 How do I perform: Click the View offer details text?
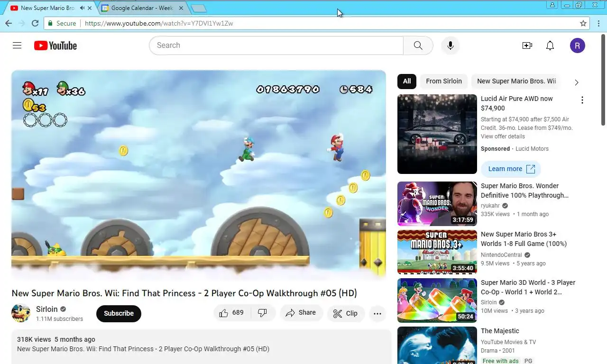(x=503, y=136)
